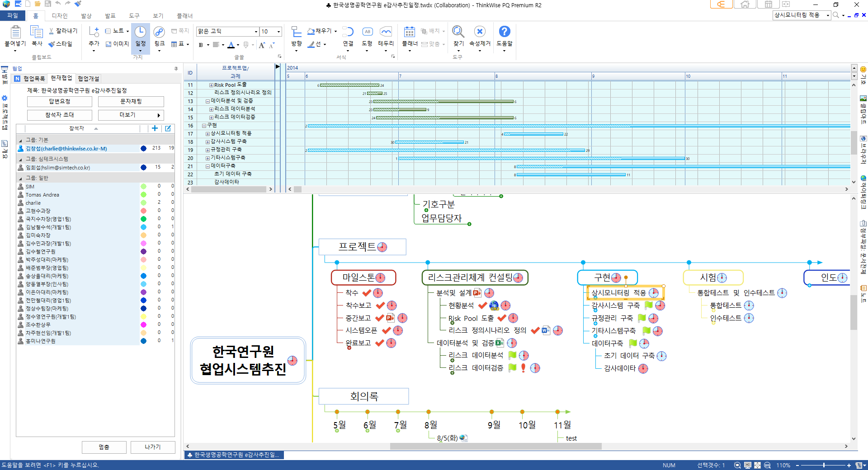
Task: Open the 협업목록 tab
Action: (x=30, y=79)
